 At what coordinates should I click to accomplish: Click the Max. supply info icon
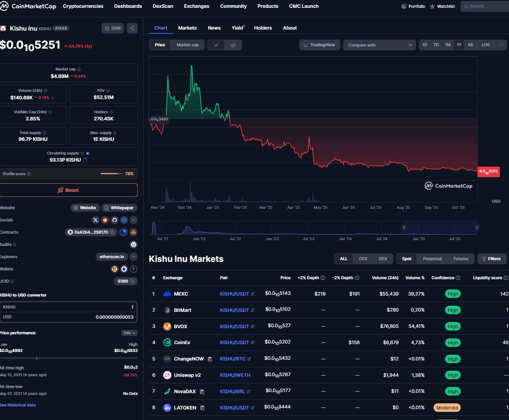[x=115, y=133]
